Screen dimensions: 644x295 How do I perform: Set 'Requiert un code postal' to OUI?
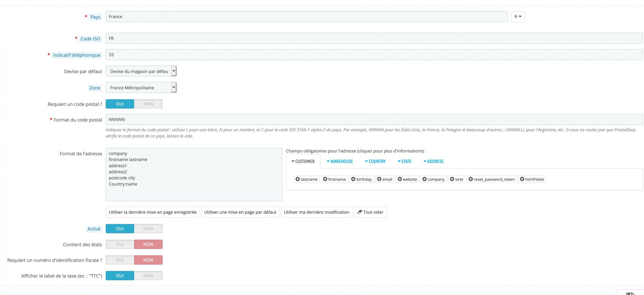point(120,104)
